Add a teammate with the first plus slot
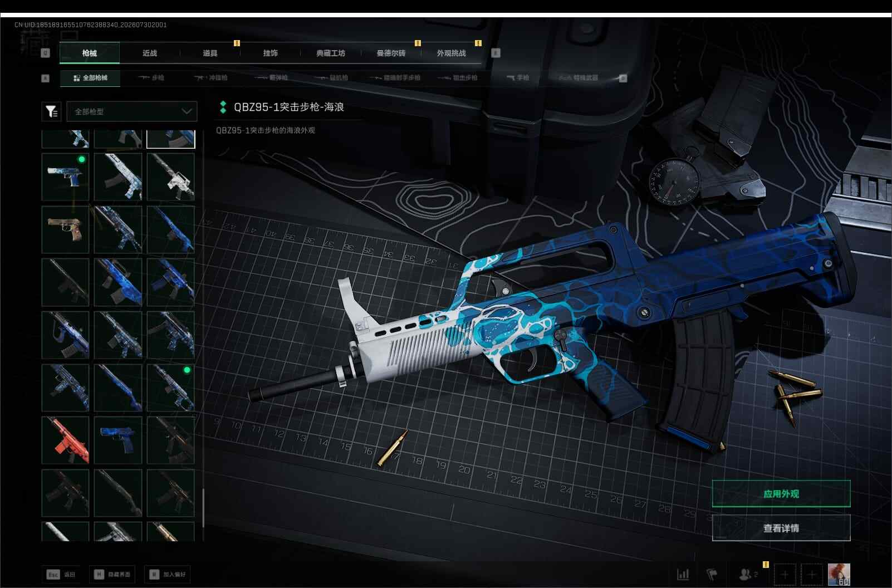This screenshot has height=588, width=892. click(x=785, y=574)
